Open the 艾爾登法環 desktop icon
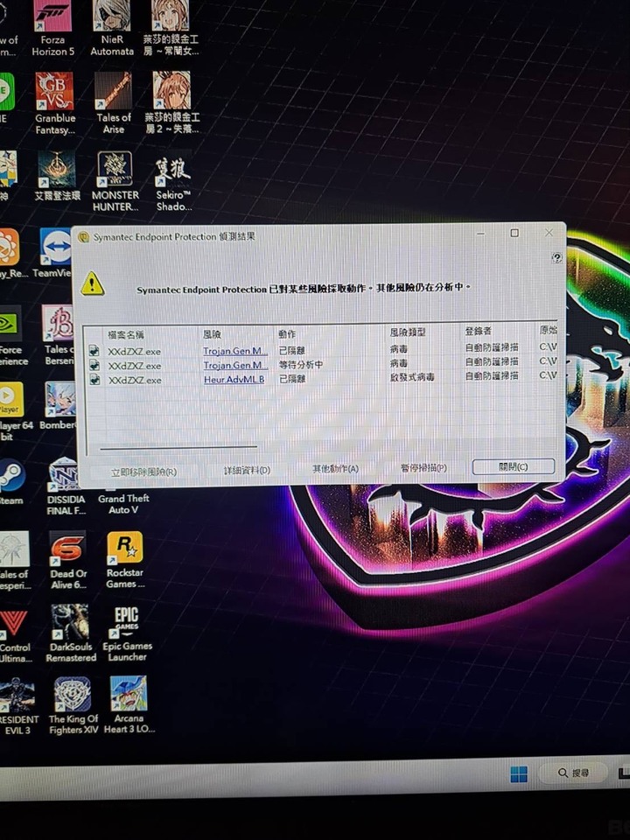This screenshot has height=840, width=630. point(58,176)
